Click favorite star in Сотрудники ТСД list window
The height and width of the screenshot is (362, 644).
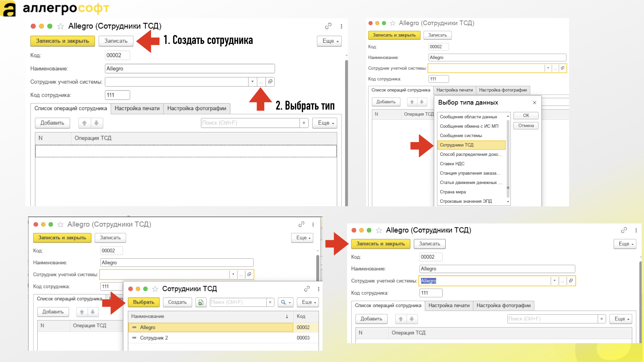pos(155,289)
